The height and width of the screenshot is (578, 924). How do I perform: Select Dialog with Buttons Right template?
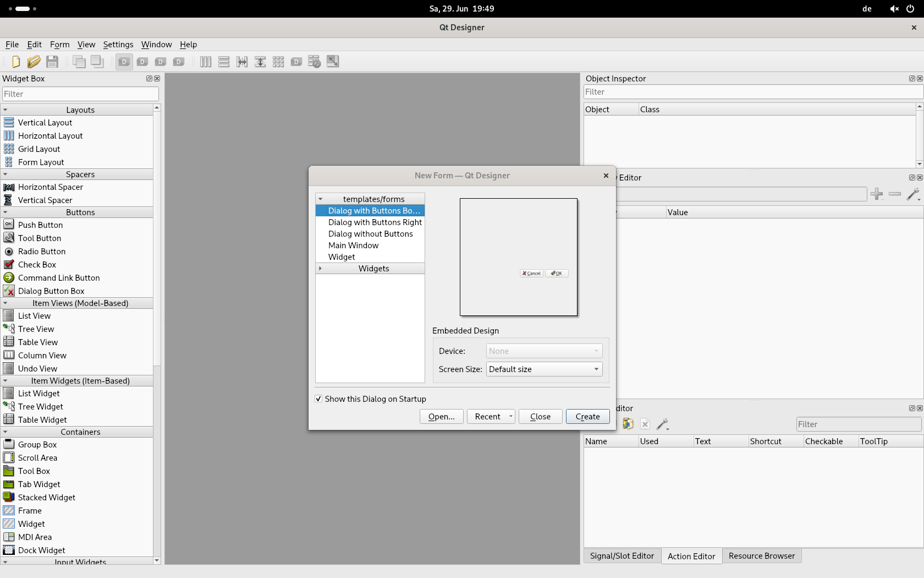point(370,222)
